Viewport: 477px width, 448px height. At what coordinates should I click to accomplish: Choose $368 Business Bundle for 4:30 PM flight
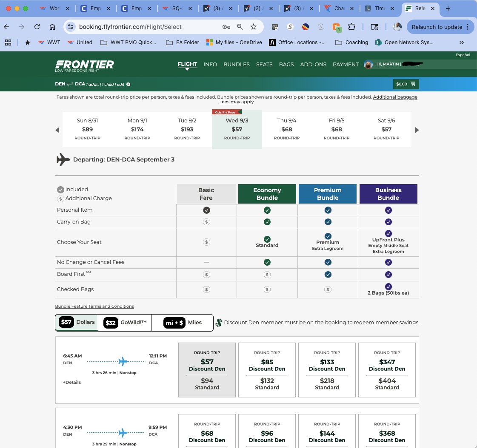coord(387,431)
